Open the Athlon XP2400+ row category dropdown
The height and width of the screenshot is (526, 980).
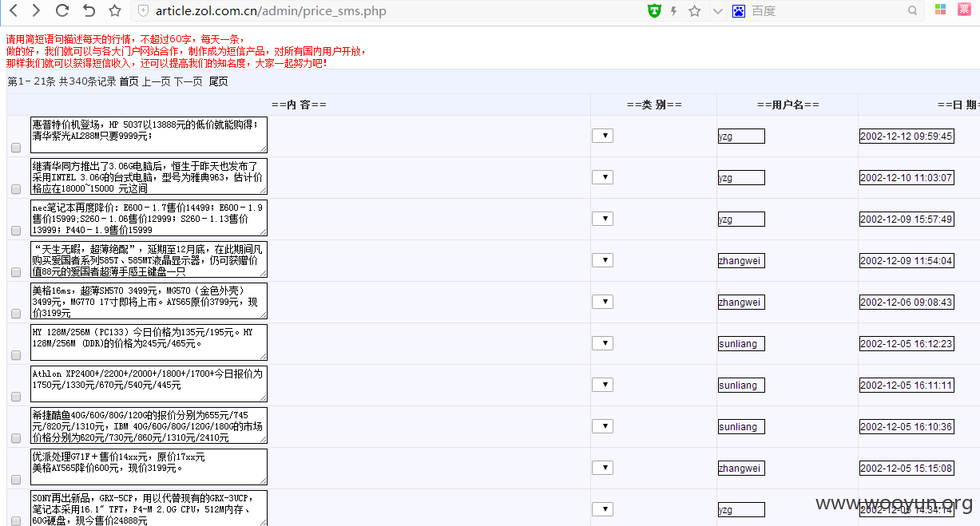[x=602, y=385]
